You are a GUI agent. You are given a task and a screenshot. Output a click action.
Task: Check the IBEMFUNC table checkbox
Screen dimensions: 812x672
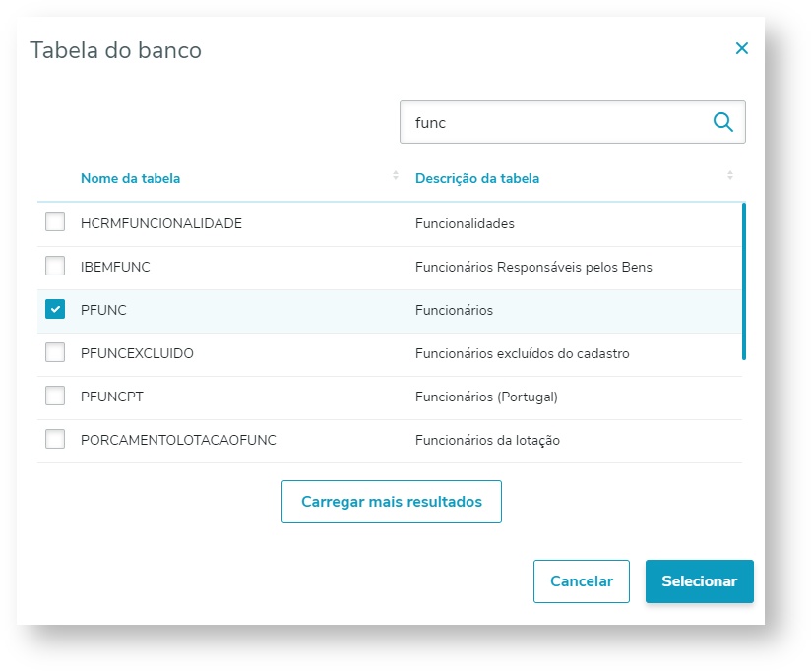(x=55, y=266)
